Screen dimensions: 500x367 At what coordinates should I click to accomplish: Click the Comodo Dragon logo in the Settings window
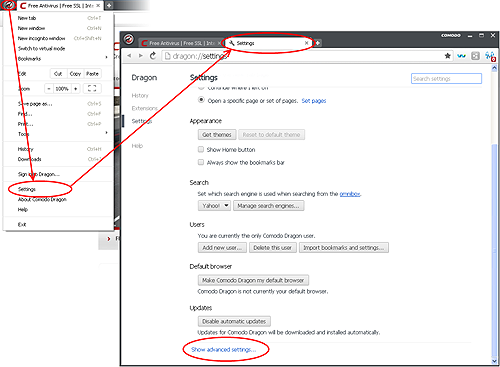[129, 39]
